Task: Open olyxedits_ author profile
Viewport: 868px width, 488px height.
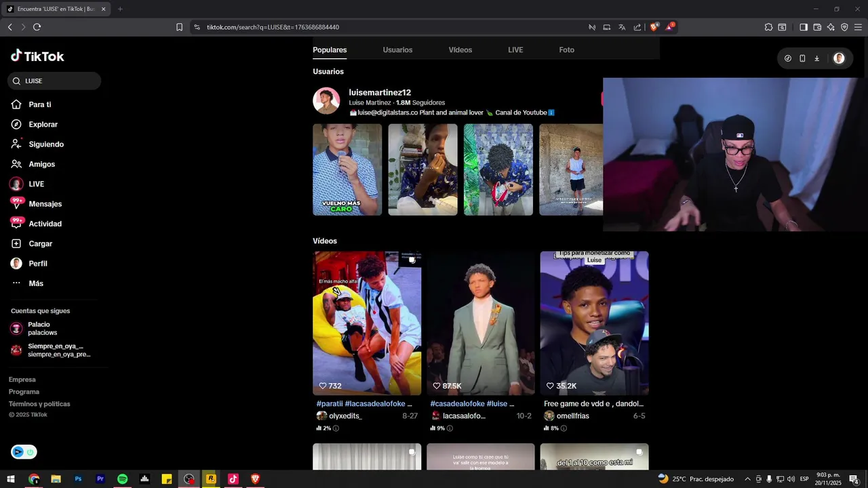Action: [339, 415]
